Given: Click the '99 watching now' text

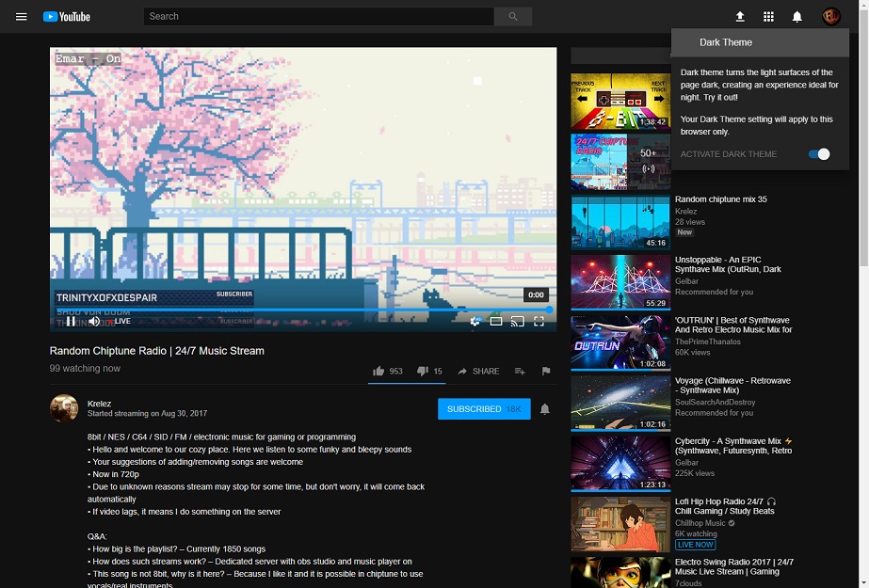Looking at the screenshot, I should click(x=85, y=369).
